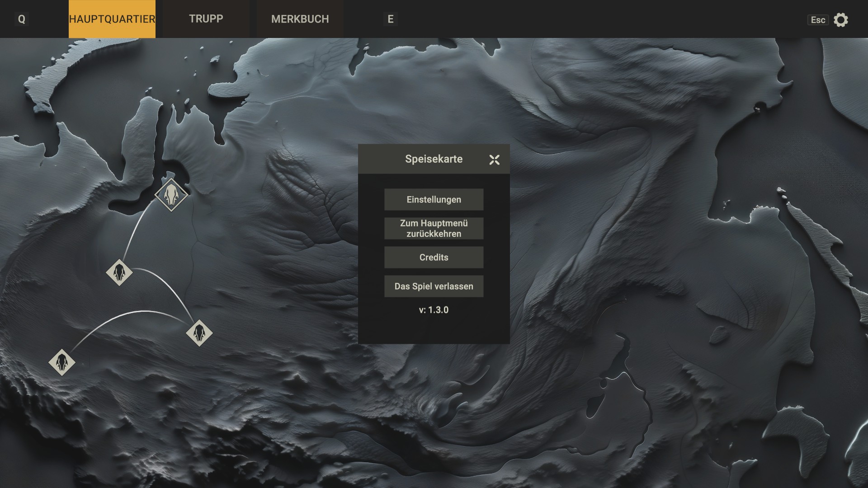The height and width of the screenshot is (488, 868).
Task: Close the Speisekarte dialog with X
Action: [494, 160]
